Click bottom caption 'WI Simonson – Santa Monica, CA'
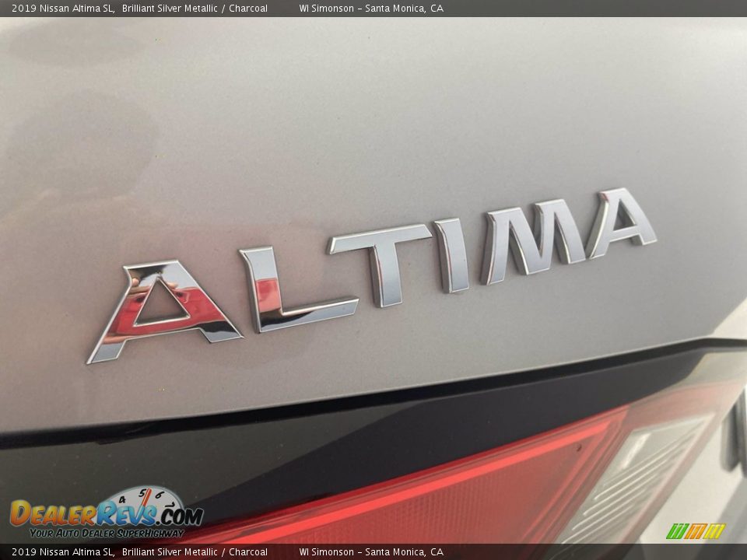This screenshot has width=747, height=560. click(x=371, y=552)
